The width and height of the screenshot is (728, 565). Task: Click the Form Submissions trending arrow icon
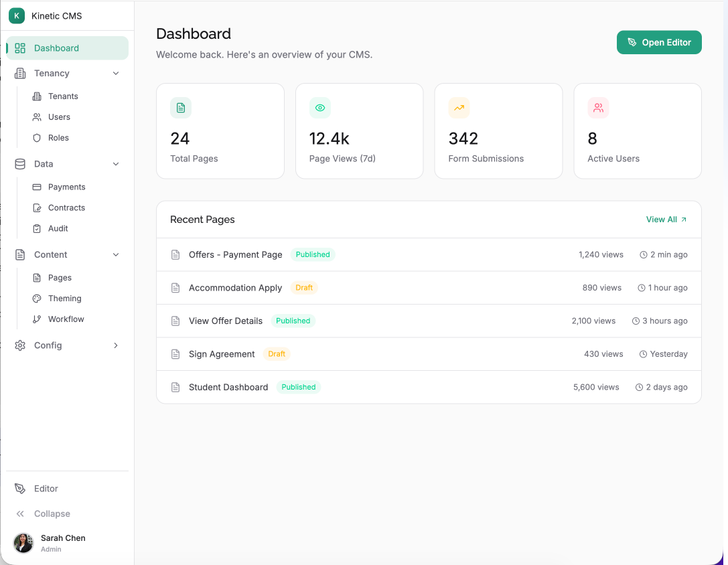tap(459, 108)
